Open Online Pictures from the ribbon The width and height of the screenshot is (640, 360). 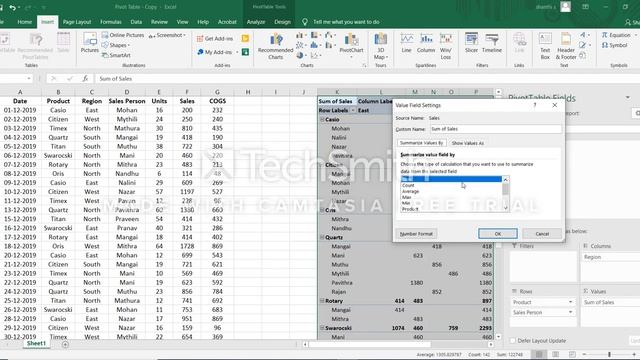123,35
